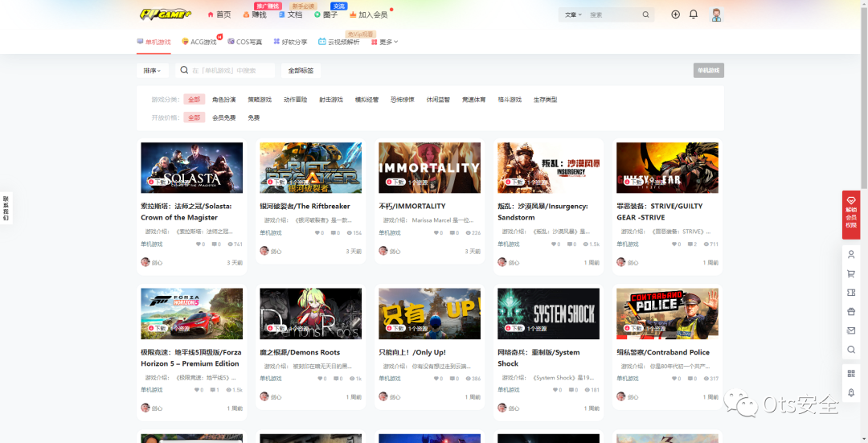Open the 首页 home nav link
Viewport: 868px width, 443px height.
point(219,14)
